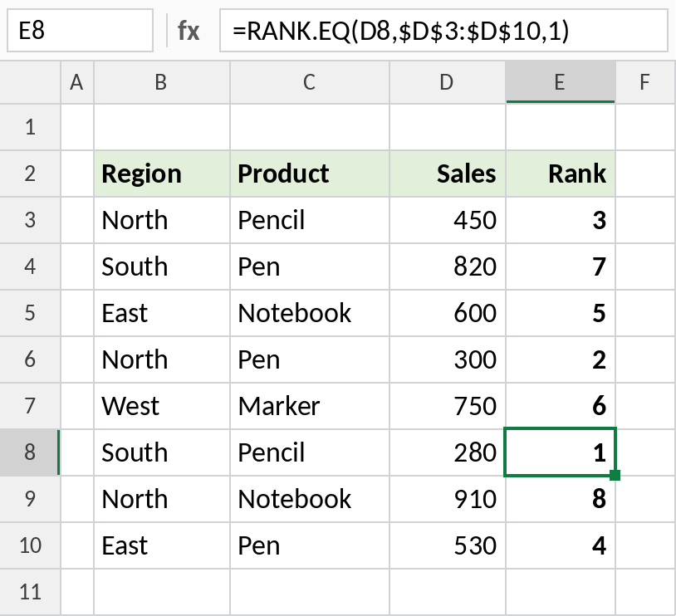Click the fx insert function icon
676x616 pixels.
pyautogui.click(x=189, y=31)
